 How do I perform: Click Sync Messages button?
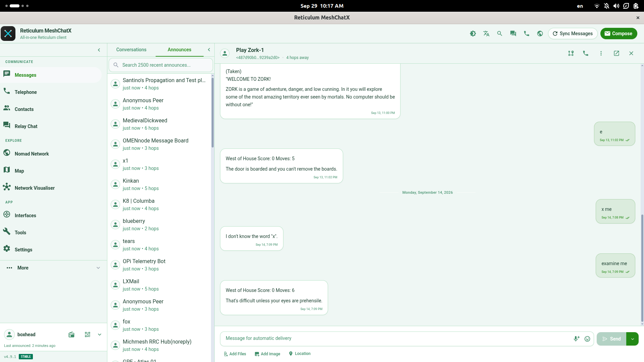tap(573, 34)
